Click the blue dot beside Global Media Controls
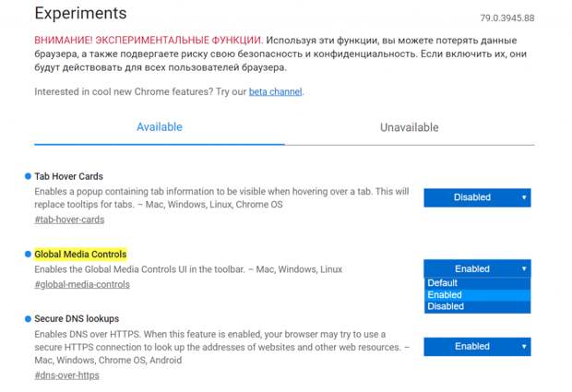 [28, 255]
